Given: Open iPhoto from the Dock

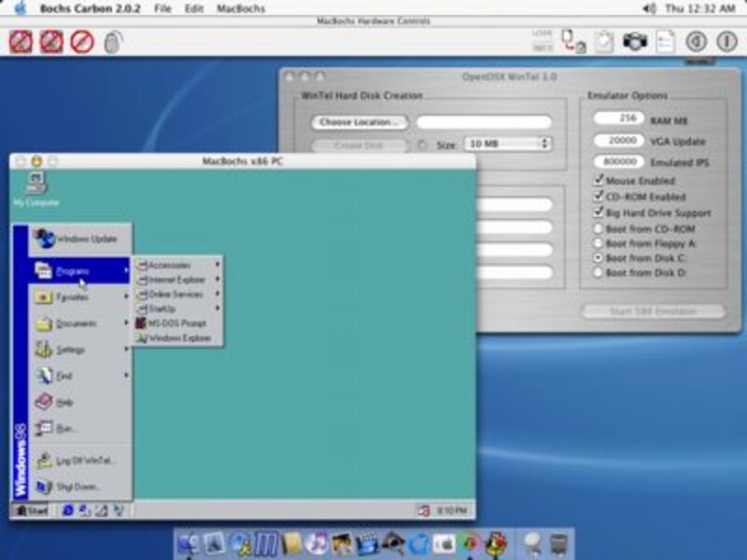Looking at the screenshot, I should click(x=342, y=543).
